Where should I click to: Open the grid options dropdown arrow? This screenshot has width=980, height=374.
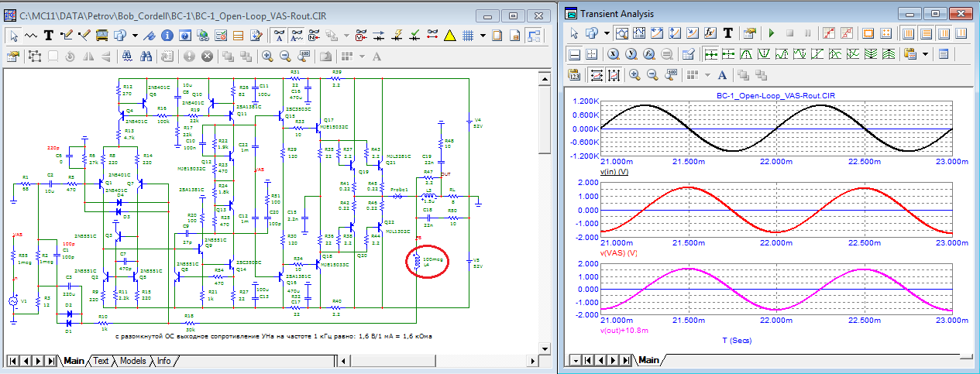[483, 36]
